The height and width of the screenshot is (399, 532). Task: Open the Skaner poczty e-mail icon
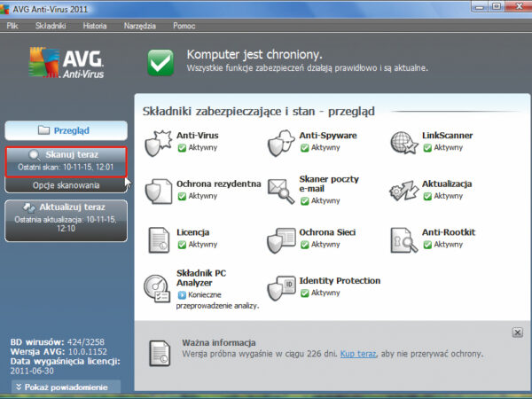pyautogui.click(x=281, y=190)
